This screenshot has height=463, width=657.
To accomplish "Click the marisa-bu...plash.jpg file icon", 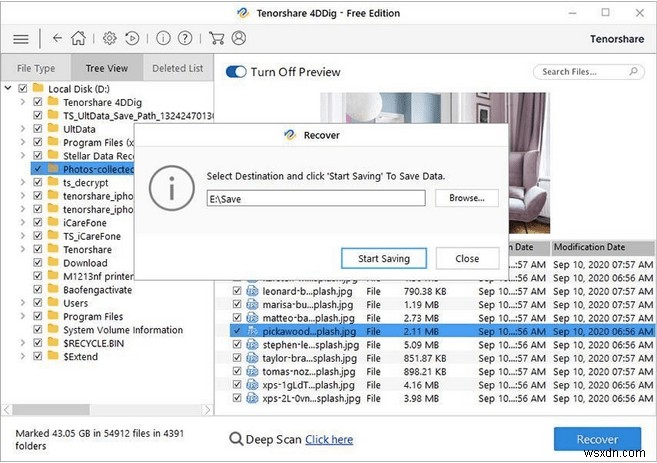I will (x=252, y=304).
